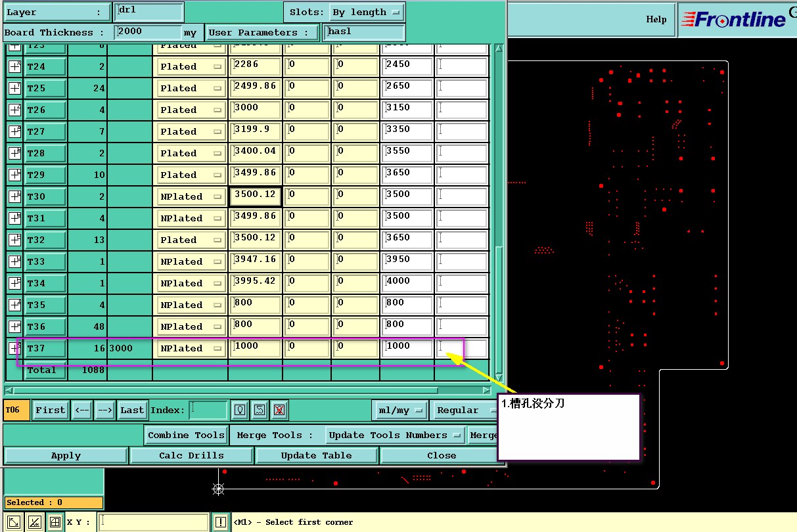This screenshot has width=797, height=532.
Task: Click the origin marker on the board canvas
Action: pos(219,489)
